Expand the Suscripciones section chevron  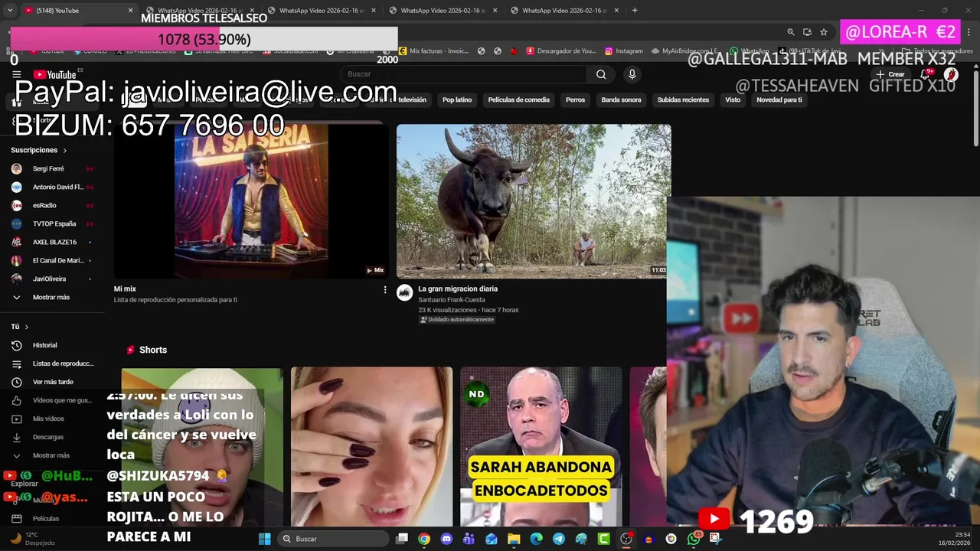[64, 151]
